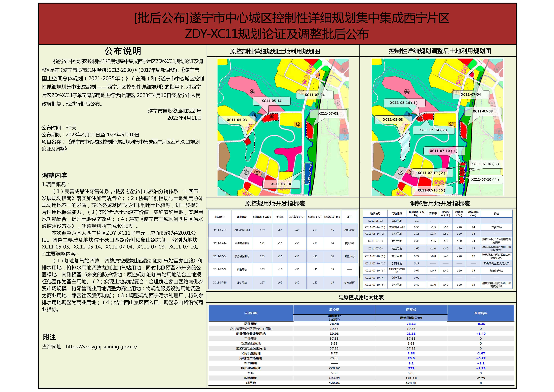
Task: Click the parking P icon on left map
Action: click(246, 172)
